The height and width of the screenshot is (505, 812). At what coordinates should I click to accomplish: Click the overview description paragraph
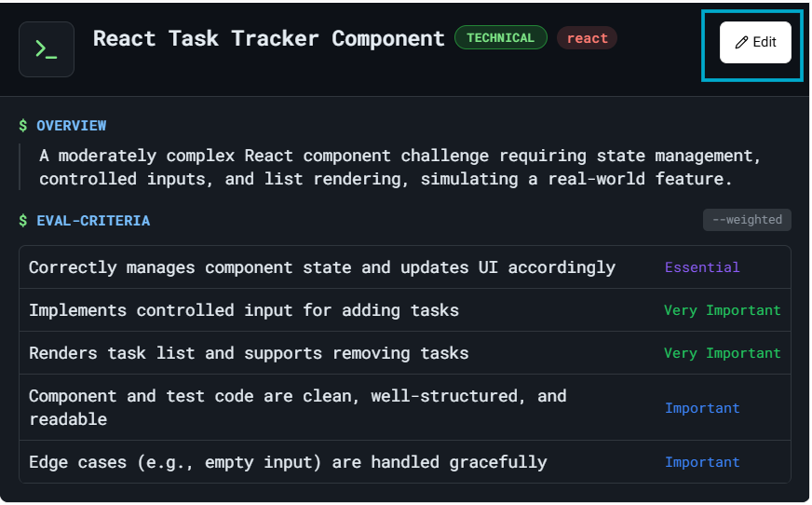click(x=400, y=167)
